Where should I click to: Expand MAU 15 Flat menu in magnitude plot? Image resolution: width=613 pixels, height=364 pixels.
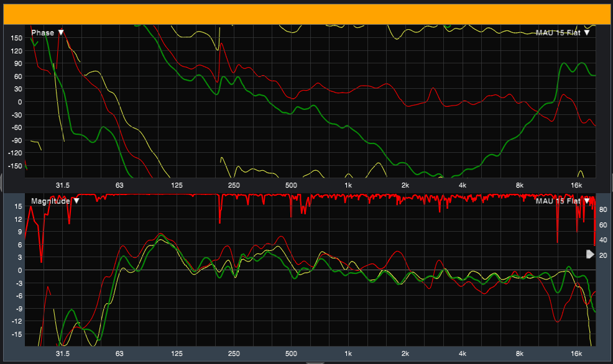pos(586,201)
